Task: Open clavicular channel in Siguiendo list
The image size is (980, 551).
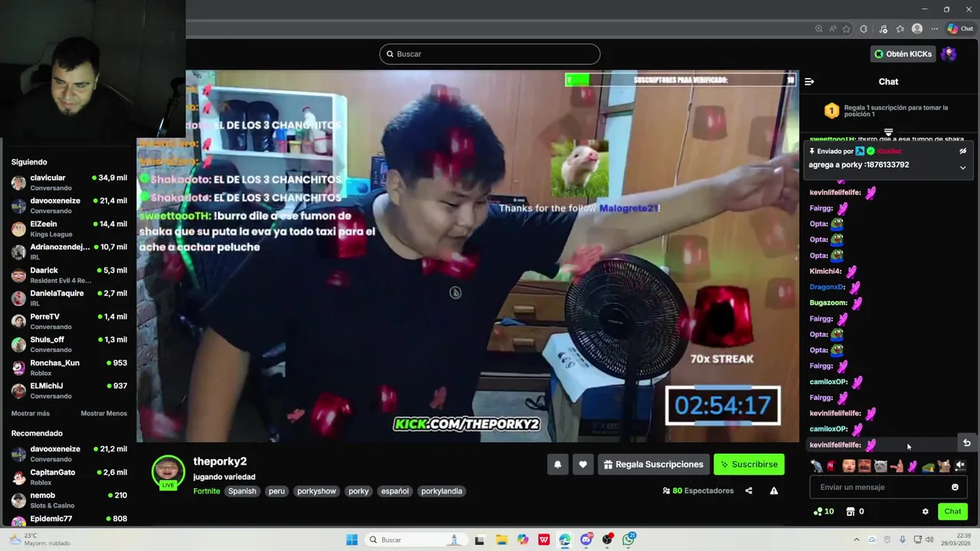Action: pyautogui.click(x=69, y=183)
